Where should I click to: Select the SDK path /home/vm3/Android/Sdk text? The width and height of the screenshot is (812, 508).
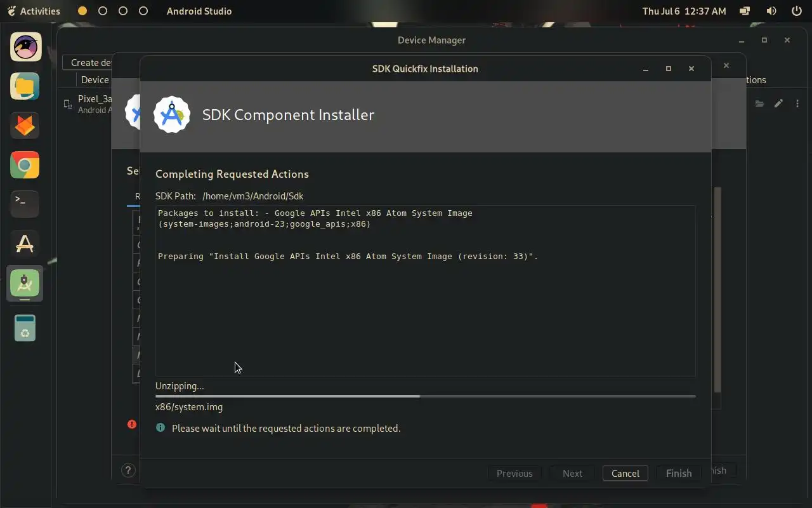click(253, 196)
